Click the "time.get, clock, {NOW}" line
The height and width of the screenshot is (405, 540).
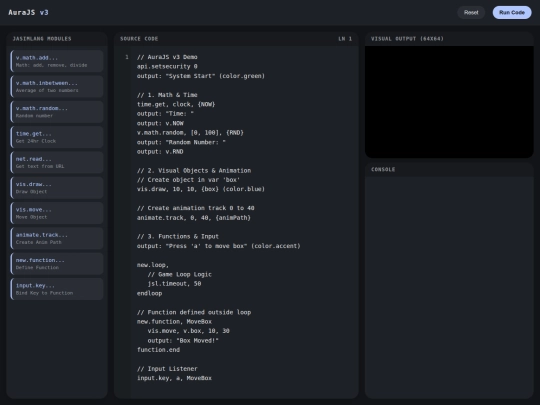tap(176, 104)
